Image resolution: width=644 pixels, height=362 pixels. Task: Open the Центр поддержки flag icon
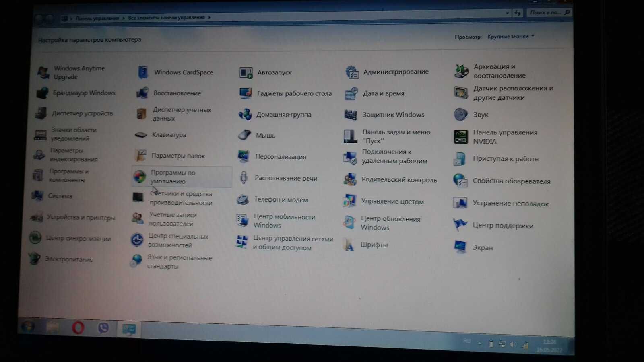460,225
